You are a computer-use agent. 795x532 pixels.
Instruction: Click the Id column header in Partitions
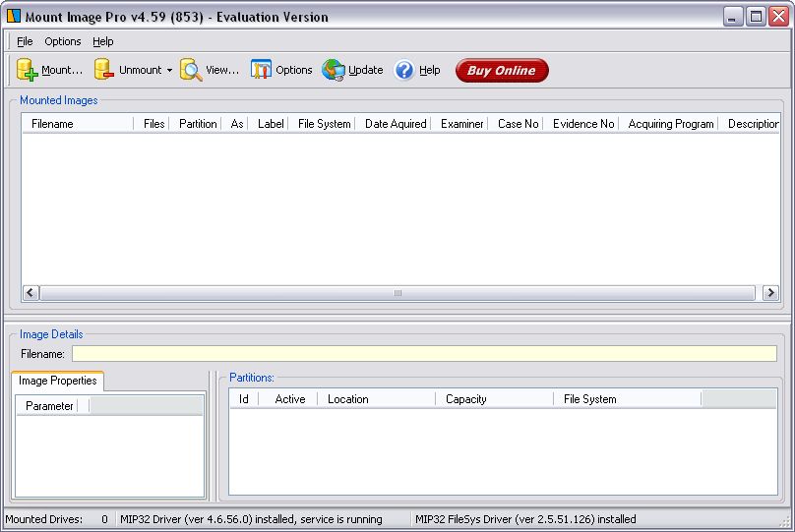click(x=244, y=399)
